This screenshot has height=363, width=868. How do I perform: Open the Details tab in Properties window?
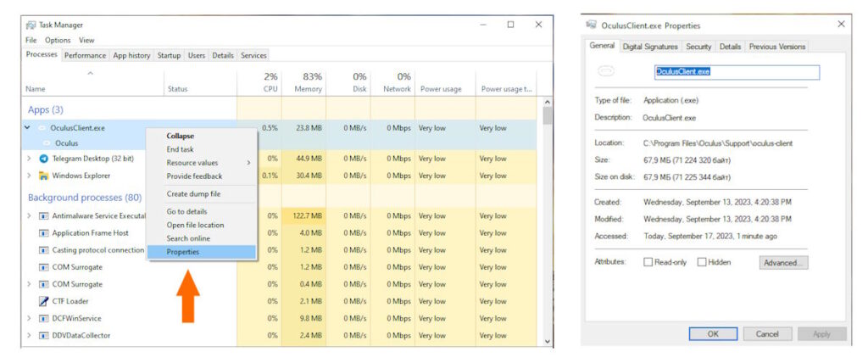tap(730, 47)
